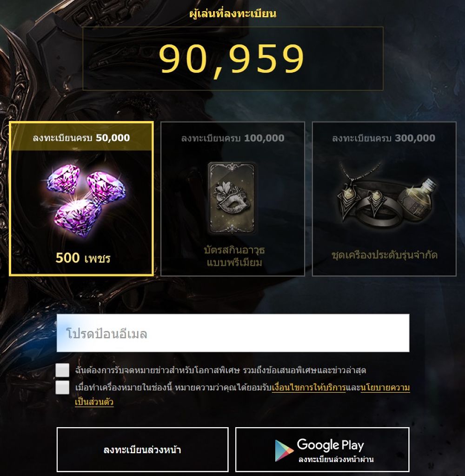
Task: Click the Google Play pre-register button
Action: pos(322,449)
